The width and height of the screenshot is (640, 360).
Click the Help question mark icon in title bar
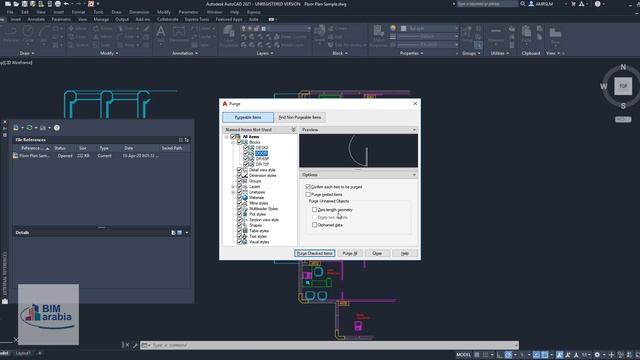pos(598,4)
